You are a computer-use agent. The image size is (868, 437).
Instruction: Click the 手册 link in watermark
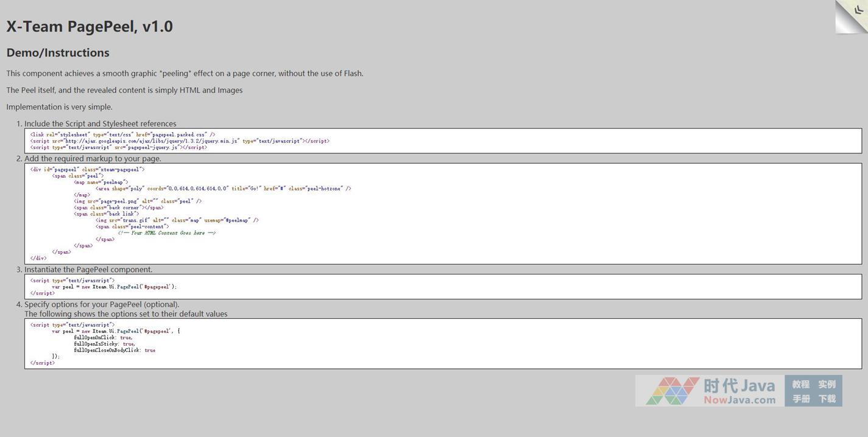coord(800,399)
